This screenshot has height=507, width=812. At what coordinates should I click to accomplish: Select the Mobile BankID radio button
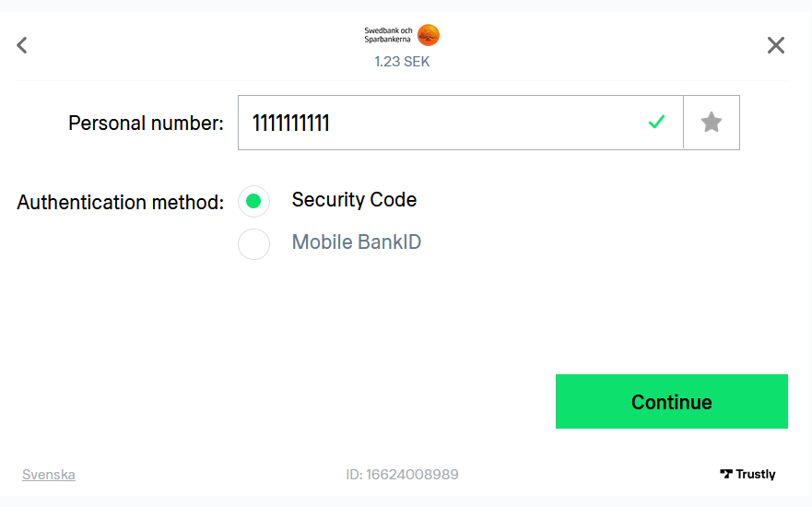pyautogui.click(x=253, y=243)
